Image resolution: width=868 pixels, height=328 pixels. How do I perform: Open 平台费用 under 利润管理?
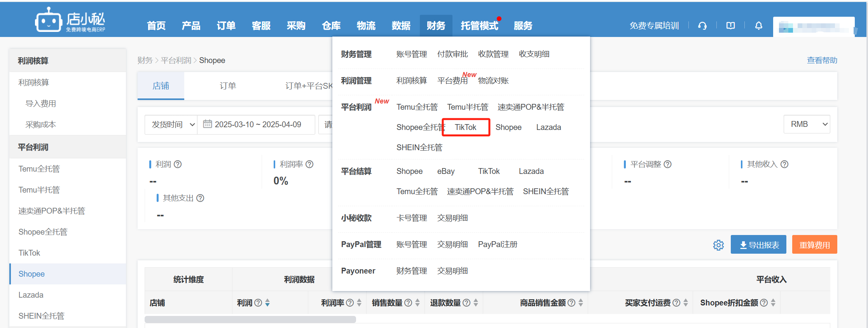click(452, 81)
